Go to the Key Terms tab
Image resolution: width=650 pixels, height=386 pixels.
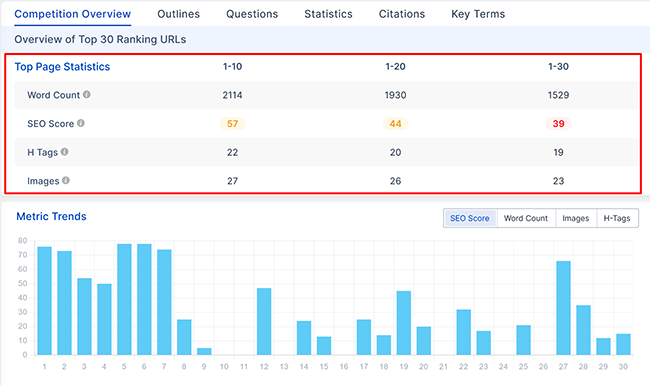tap(478, 14)
